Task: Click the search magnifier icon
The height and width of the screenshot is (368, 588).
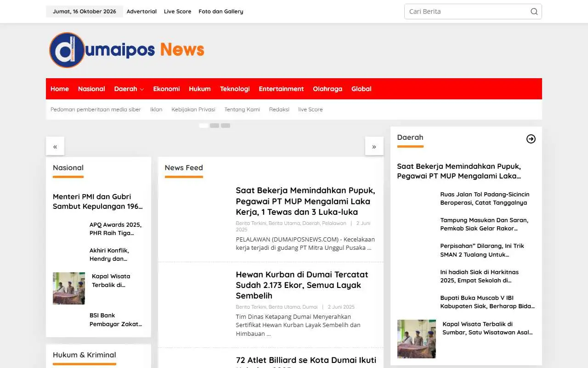Action: coord(534,11)
